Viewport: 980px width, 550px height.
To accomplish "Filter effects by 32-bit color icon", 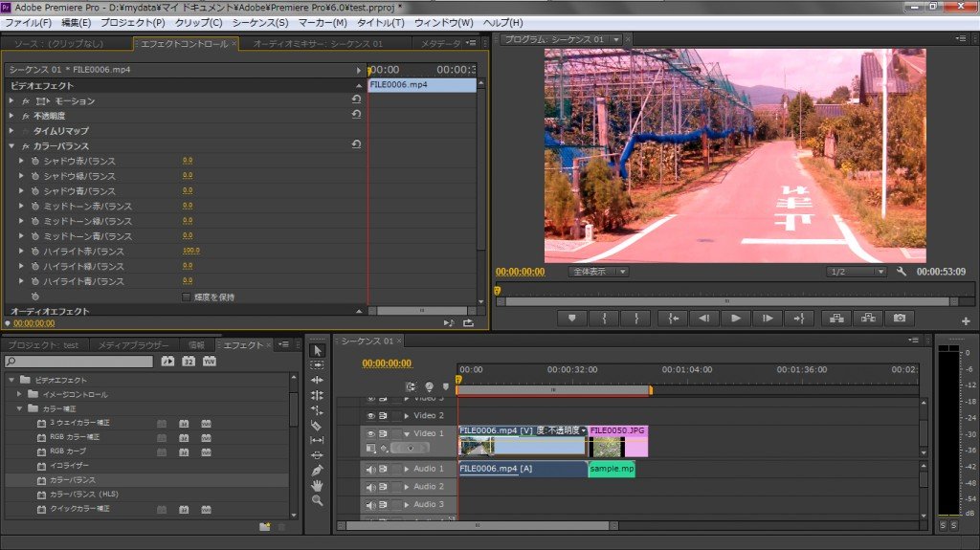I will click(x=189, y=362).
